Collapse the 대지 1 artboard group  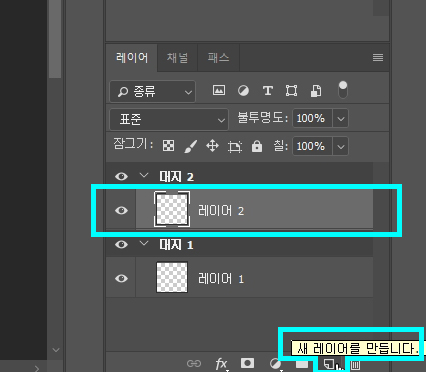[x=144, y=243]
